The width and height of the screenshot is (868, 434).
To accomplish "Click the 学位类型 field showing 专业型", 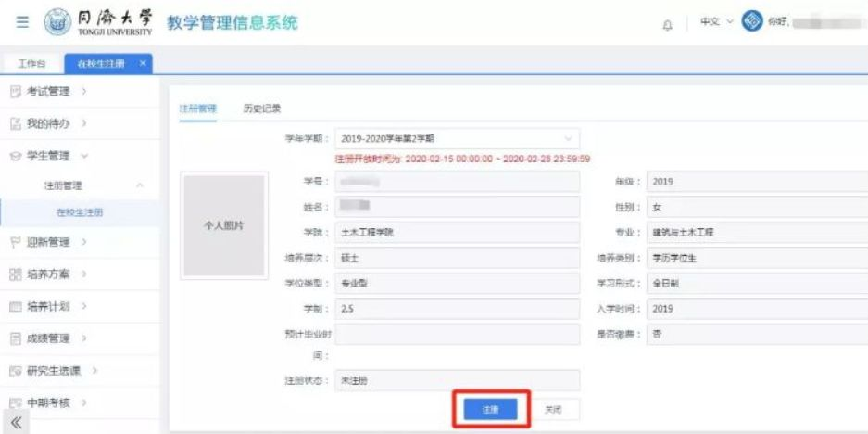I will [458, 284].
